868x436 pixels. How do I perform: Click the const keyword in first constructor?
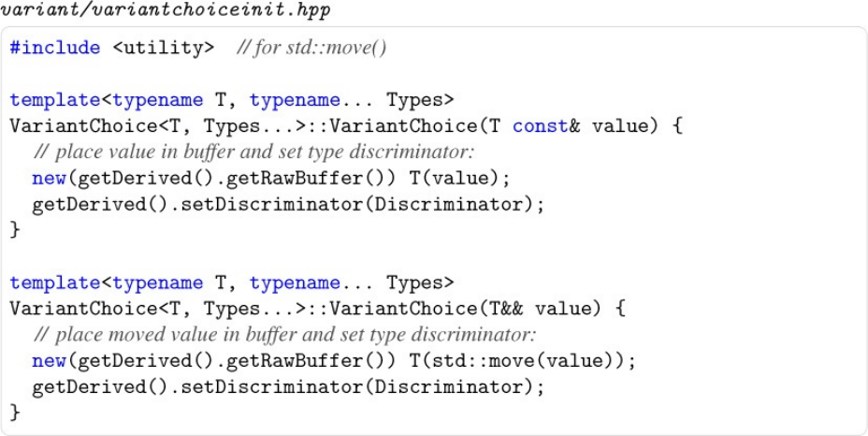[x=541, y=126]
